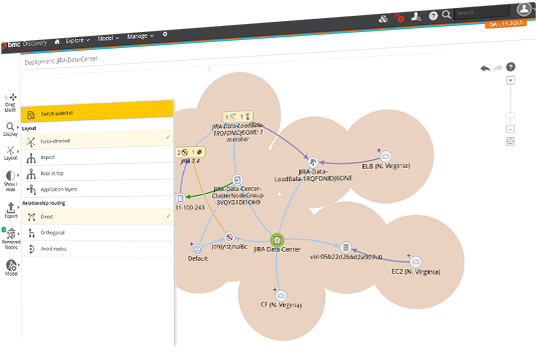Expand the Display sidebar menu

click(x=11, y=130)
